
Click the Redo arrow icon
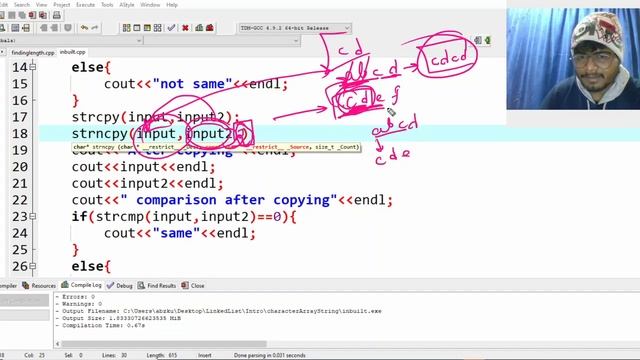click(95, 28)
